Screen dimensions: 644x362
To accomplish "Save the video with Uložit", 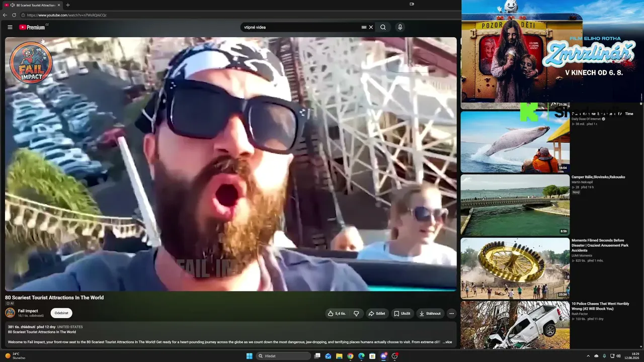I will click(x=402, y=313).
